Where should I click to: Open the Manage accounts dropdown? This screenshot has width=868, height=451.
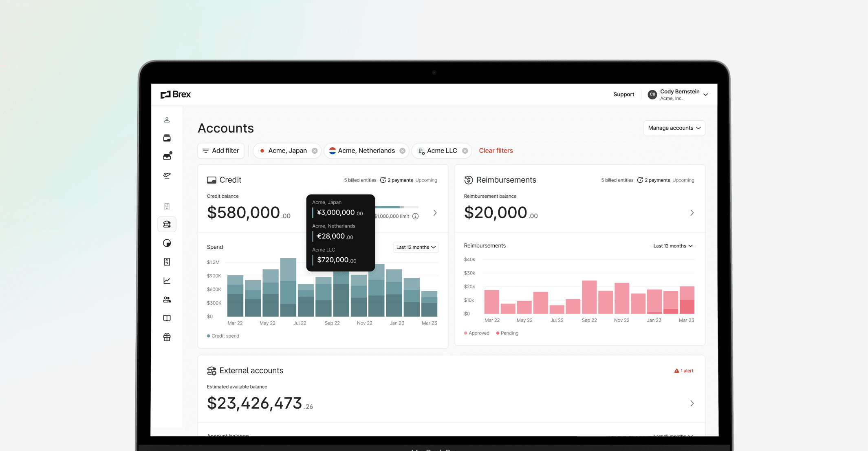pos(674,128)
